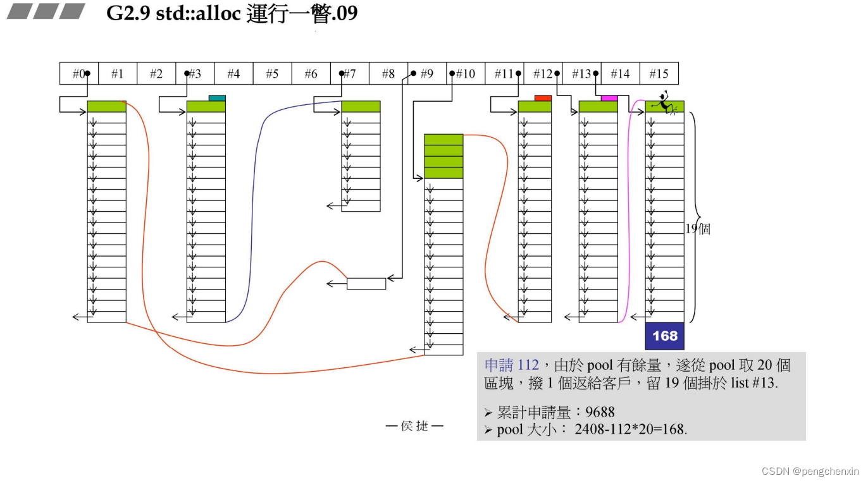The height and width of the screenshot is (483, 868).
Task: Select the #14 free-list cell
Action: pos(620,73)
